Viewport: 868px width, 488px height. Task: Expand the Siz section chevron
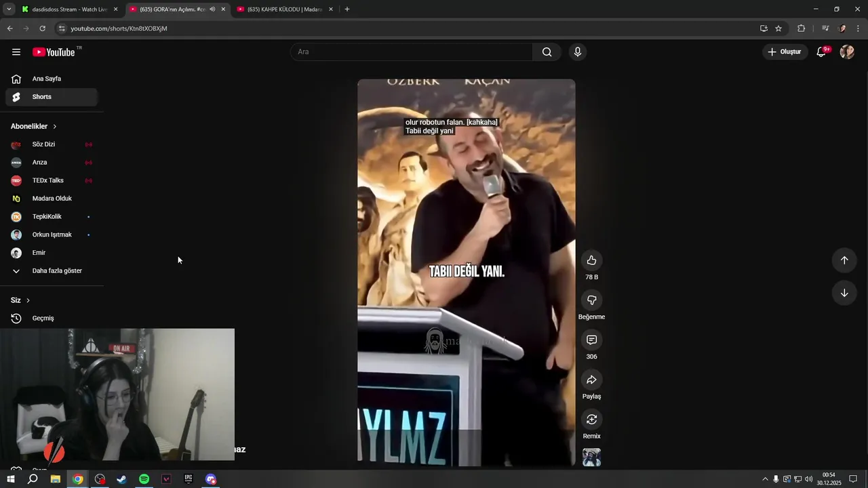tap(28, 300)
